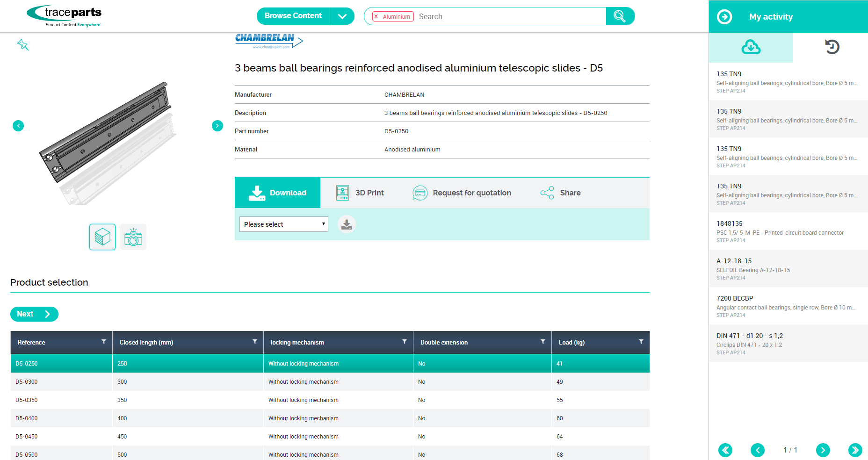Click the Load value 49 cell
The width and height of the screenshot is (868, 460).
click(600, 381)
